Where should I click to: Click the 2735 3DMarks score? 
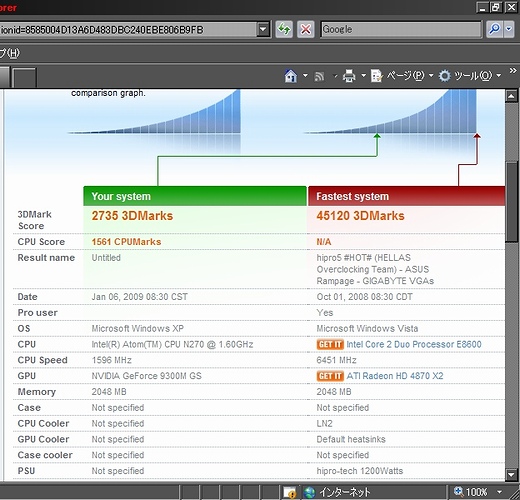click(132, 216)
